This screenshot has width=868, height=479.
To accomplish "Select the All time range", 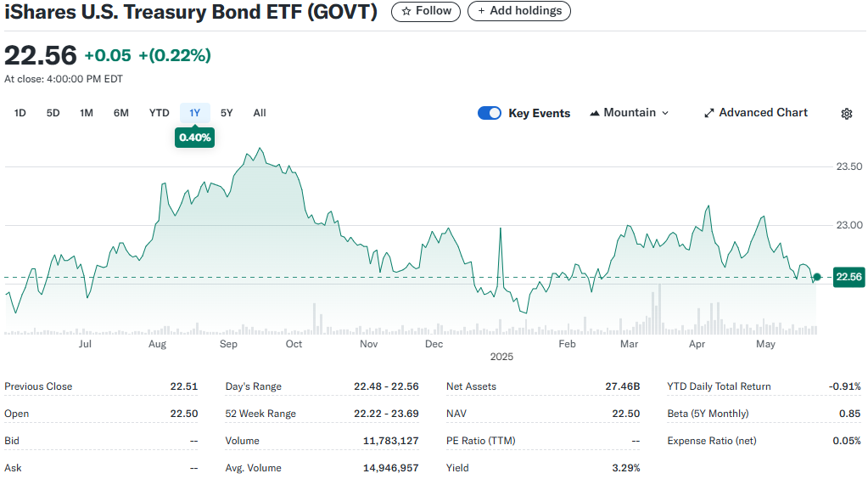I will click(x=260, y=113).
